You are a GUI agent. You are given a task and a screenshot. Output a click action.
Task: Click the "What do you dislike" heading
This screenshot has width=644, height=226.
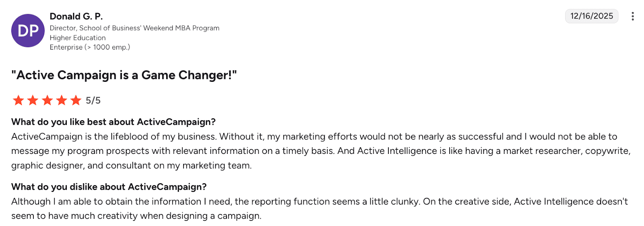pos(109,187)
